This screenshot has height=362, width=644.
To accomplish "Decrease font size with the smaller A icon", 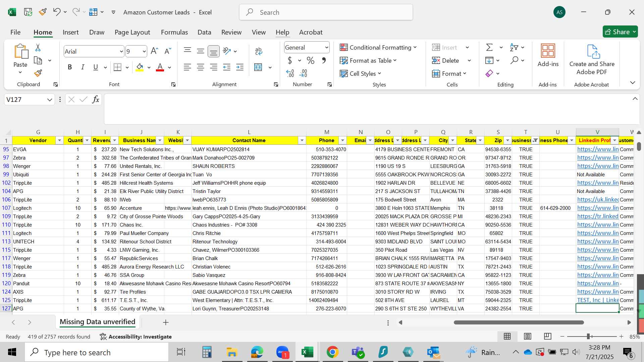I will point(168,51).
